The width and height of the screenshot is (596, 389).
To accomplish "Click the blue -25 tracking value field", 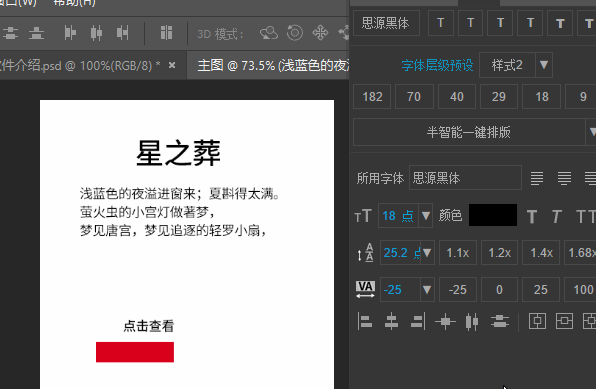I will click(400, 290).
